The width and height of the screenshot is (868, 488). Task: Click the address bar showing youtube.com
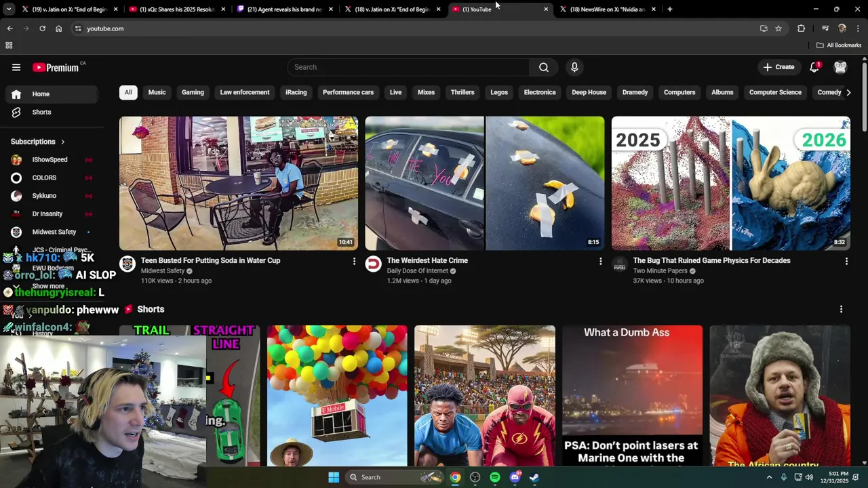point(414,28)
